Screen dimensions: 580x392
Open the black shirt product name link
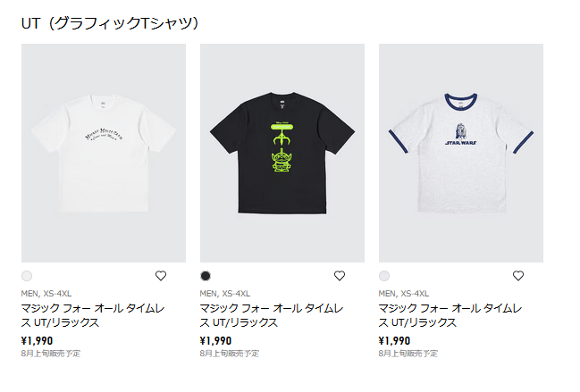click(x=272, y=315)
